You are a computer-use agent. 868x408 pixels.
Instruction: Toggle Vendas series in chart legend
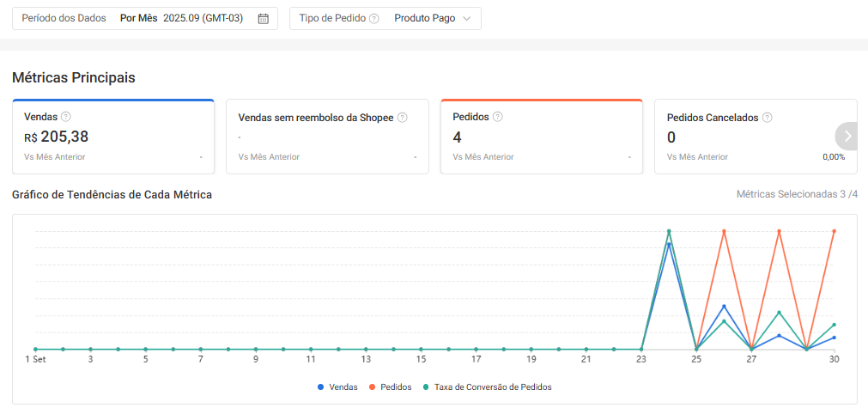pyautogui.click(x=342, y=387)
